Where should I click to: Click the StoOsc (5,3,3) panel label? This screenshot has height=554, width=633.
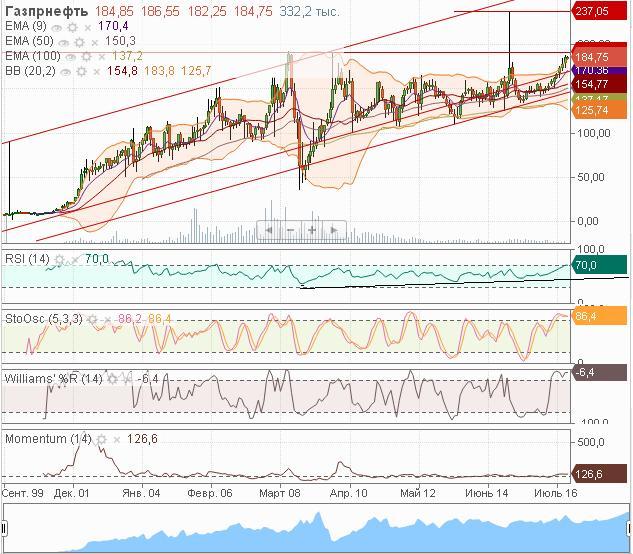44,319
